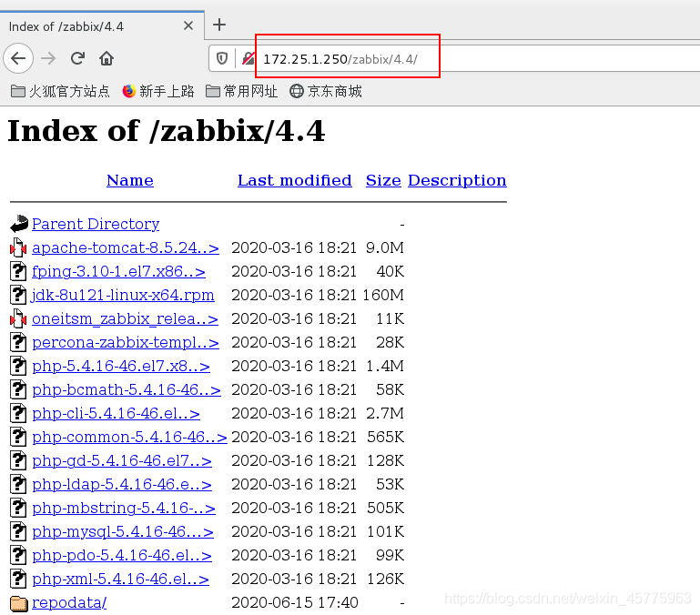Click the unknown file icon beside fping
700x615 pixels.
coord(18,271)
